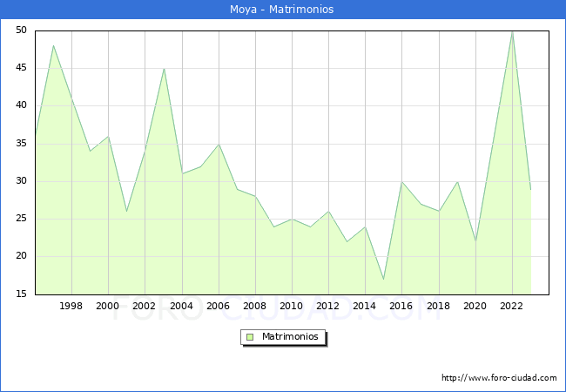Select the 2001 dip data point
566x392 pixels.
click(127, 212)
